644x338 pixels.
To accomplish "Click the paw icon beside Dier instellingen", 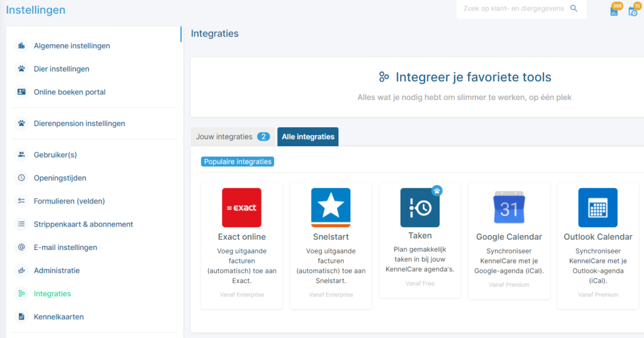I will [x=21, y=69].
